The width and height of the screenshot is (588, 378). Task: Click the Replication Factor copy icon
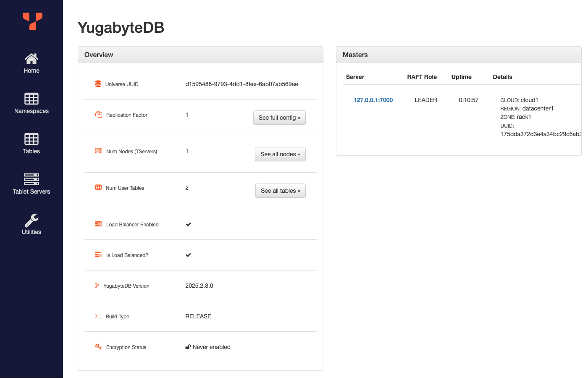pos(99,115)
